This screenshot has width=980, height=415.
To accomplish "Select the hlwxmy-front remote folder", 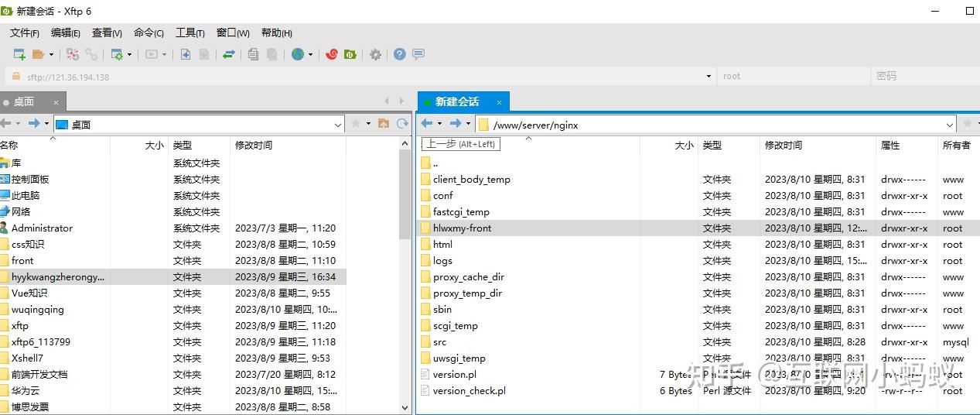I will pos(462,228).
